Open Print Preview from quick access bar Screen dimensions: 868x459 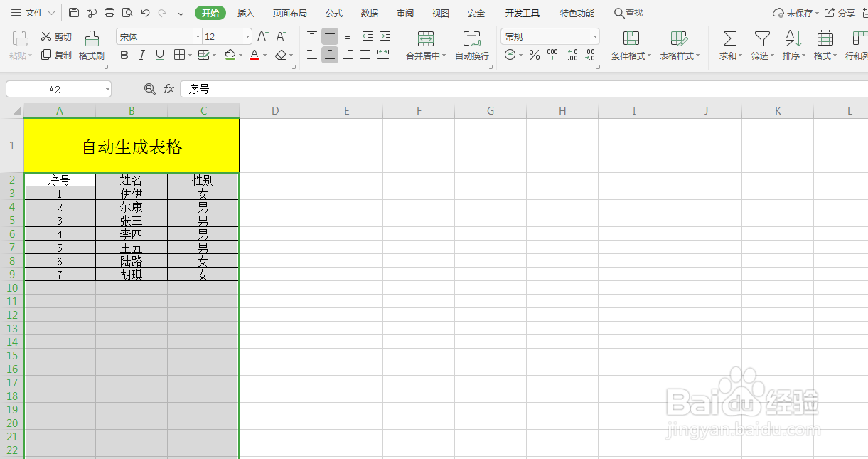tap(127, 13)
